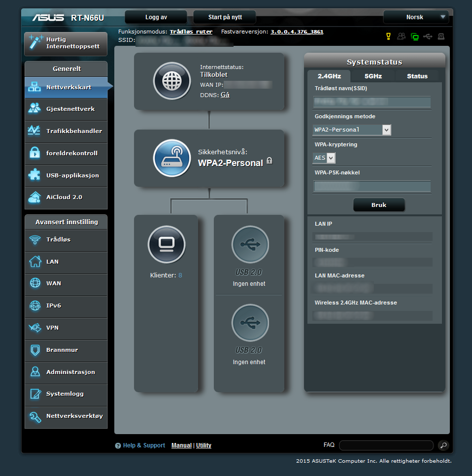The height and width of the screenshot is (476, 472).
Task: Click the Internet globe icon in map
Action: pyautogui.click(x=172, y=81)
